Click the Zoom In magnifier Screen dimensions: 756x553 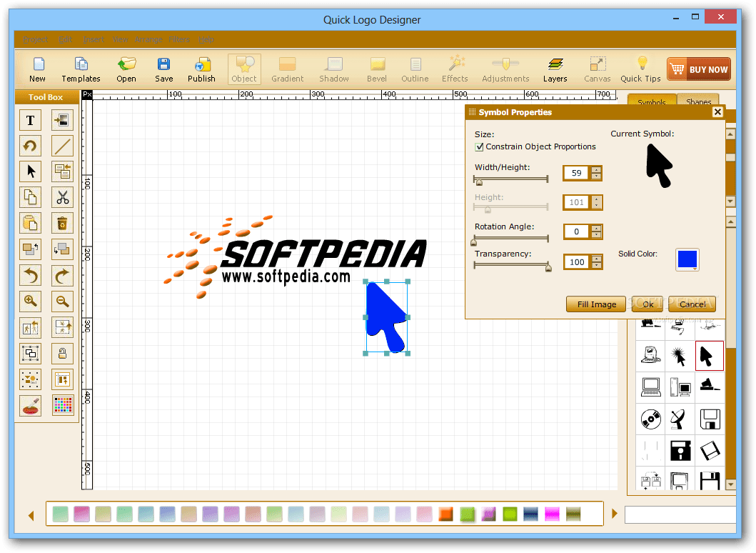(31, 302)
